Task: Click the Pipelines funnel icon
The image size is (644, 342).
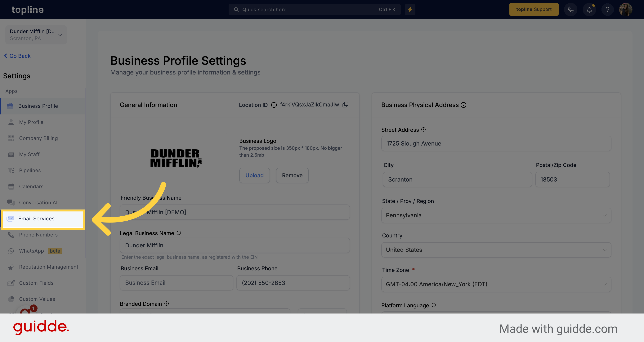Action: [11, 170]
